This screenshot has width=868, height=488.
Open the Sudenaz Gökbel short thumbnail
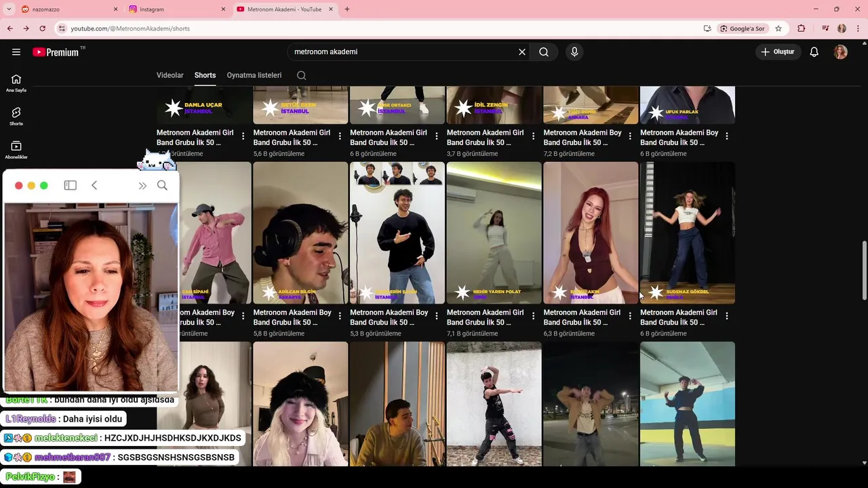coord(687,232)
